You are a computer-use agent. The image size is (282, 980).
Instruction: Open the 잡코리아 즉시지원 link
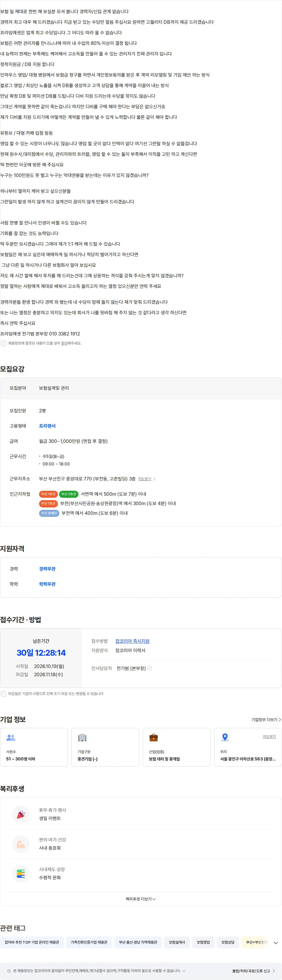pyautogui.click(x=132, y=641)
